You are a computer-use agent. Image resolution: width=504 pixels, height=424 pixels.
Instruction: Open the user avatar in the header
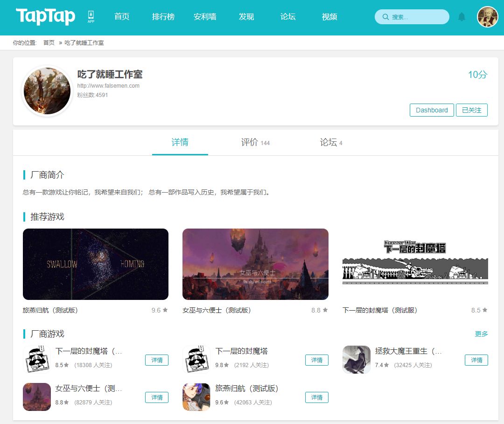point(487,17)
